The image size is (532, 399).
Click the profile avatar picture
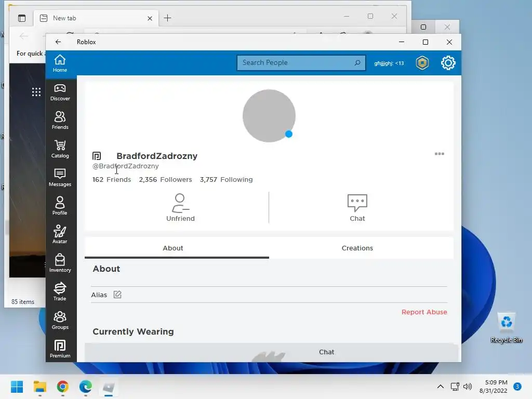[269, 116]
